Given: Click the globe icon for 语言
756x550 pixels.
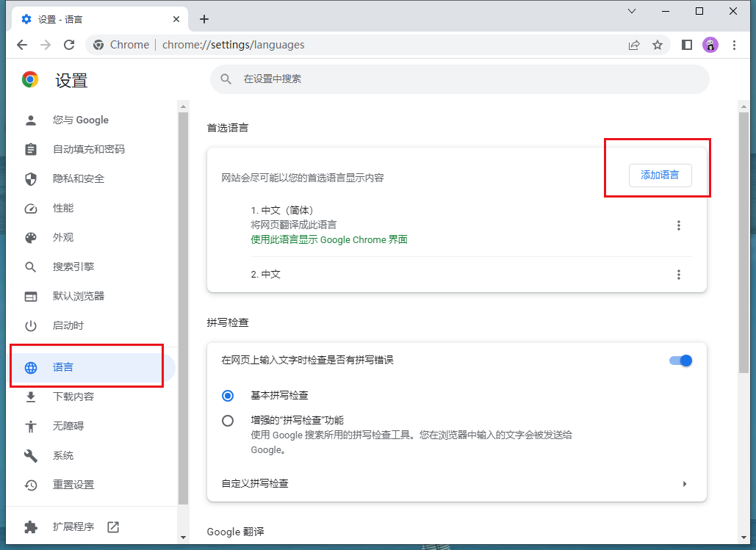Looking at the screenshot, I should (31, 368).
